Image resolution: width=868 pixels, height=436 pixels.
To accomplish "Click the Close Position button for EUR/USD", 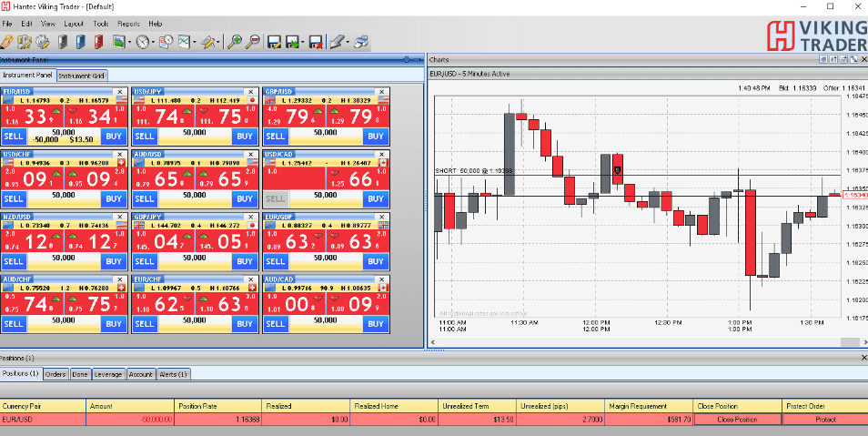I will 737,420.
